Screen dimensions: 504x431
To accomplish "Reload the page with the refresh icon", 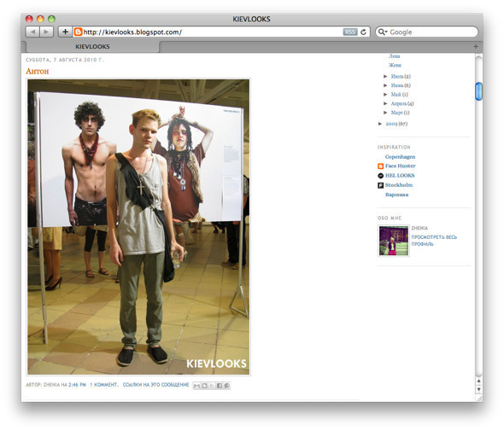I will click(364, 32).
